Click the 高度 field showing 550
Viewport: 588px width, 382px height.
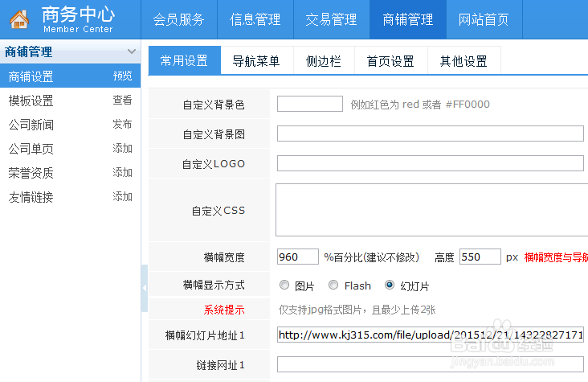[480, 257]
